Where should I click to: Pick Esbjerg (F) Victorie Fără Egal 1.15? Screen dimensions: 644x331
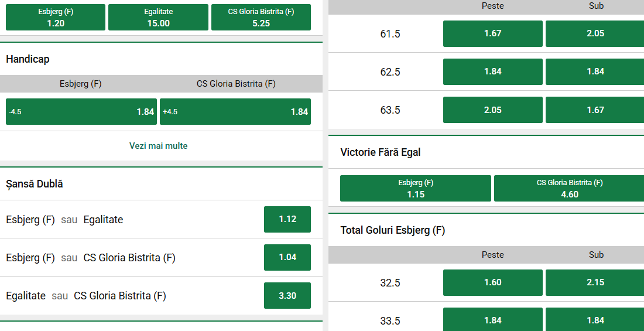pyautogui.click(x=416, y=189)
